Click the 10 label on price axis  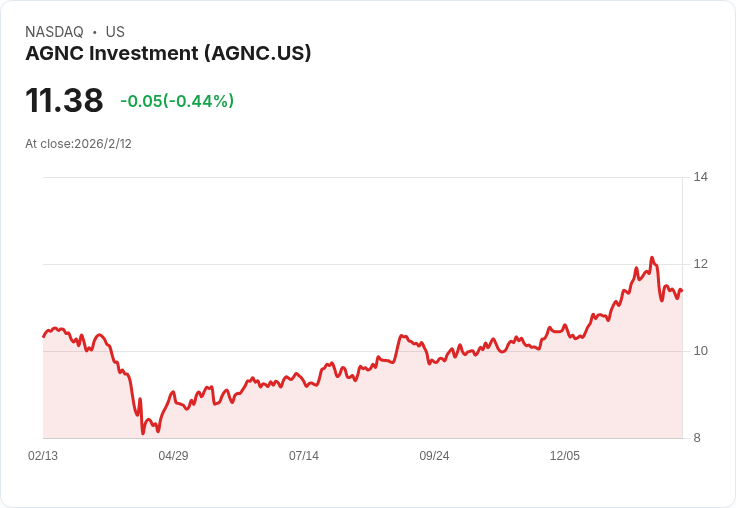point(700,351)
